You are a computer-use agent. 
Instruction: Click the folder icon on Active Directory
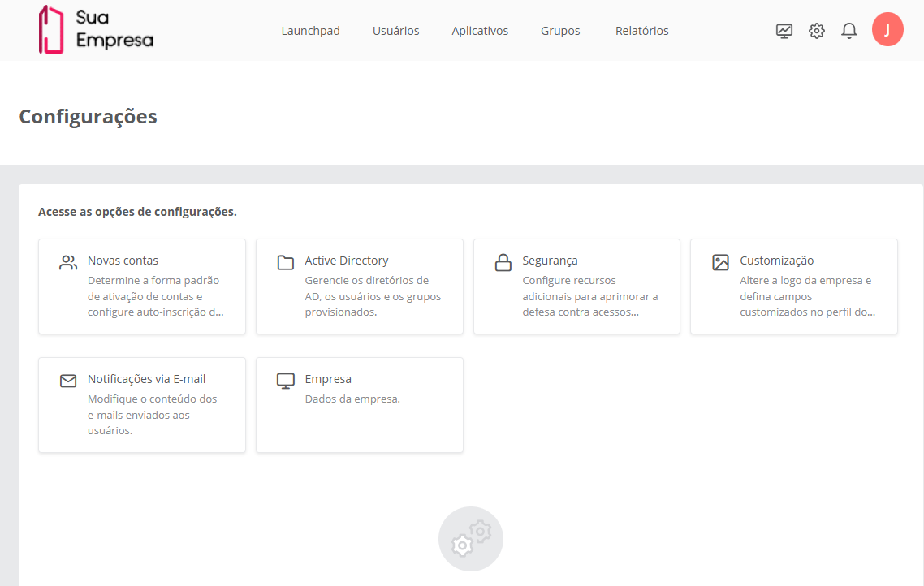coord(286,262)
